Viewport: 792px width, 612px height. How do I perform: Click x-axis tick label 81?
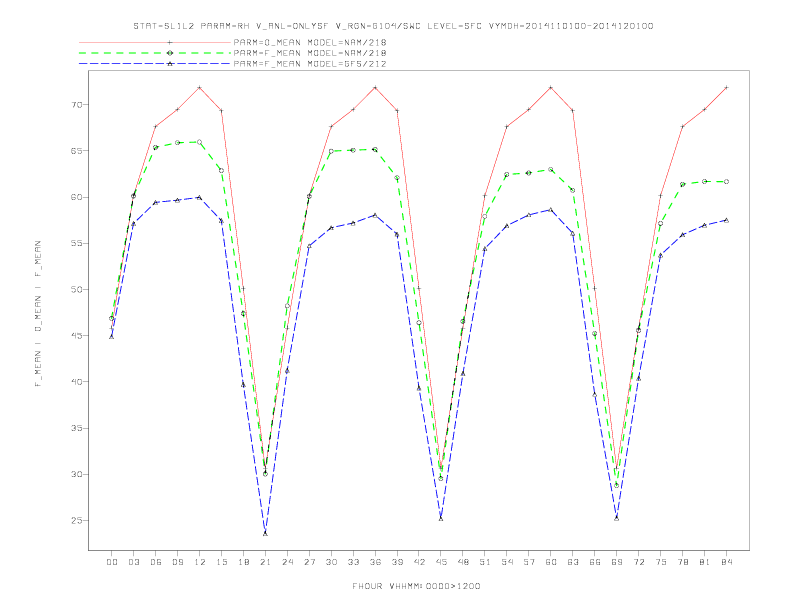[x=705, y=562]
